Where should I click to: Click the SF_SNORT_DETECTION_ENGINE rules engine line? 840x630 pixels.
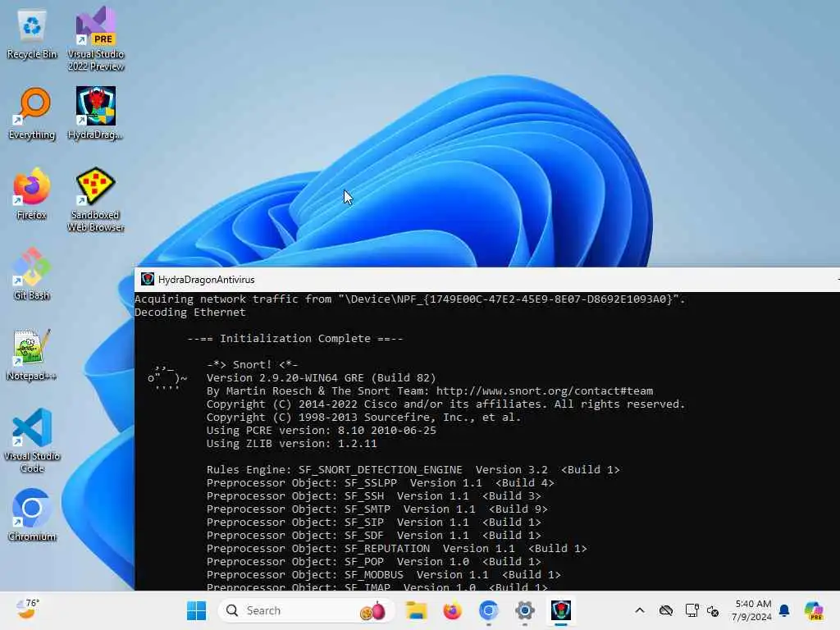pos(413,470)
